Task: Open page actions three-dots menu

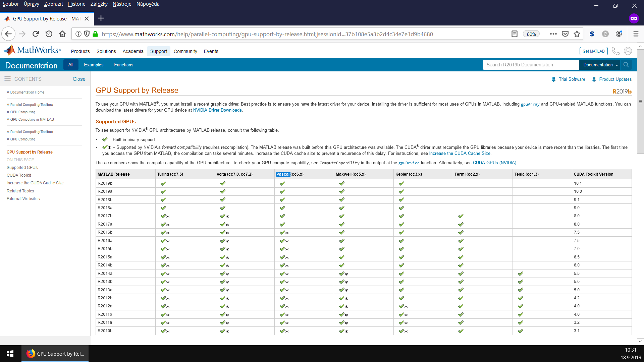Action: click(553, 34)
